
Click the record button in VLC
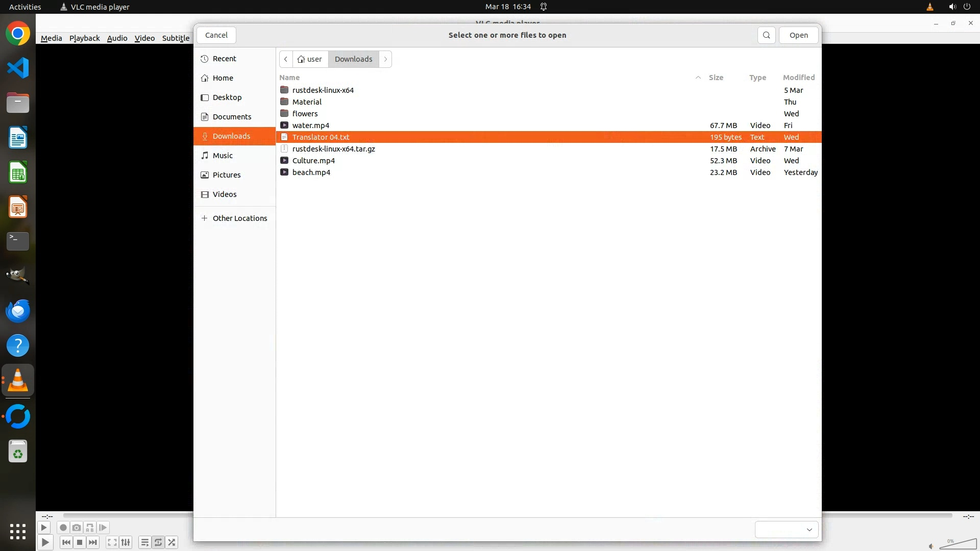click(63, 528)
